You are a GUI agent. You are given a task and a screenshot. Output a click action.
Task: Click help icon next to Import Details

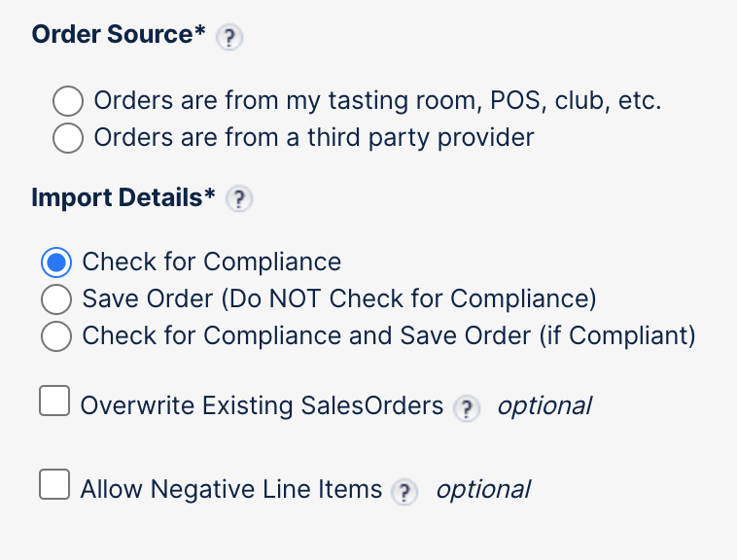[x=238, y=199]
